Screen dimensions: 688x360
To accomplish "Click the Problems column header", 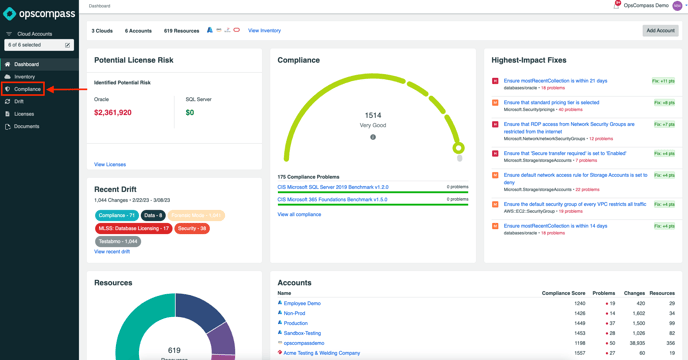I will pyautogui.click(x=604, y=293).
